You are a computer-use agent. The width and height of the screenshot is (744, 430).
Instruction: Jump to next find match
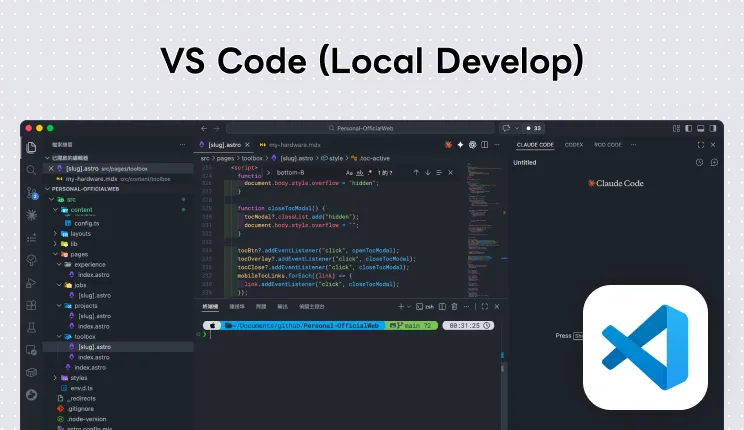tap(428, 173)
